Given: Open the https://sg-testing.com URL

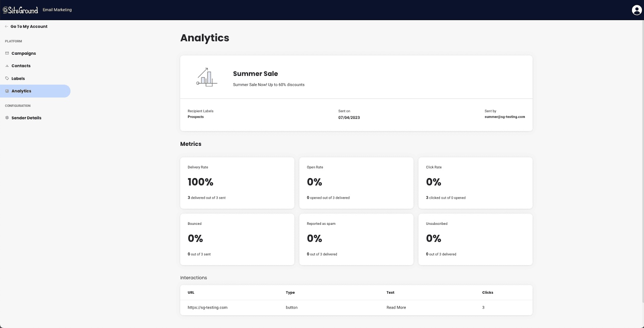Looking at the screenshot, I should (208, 307).
